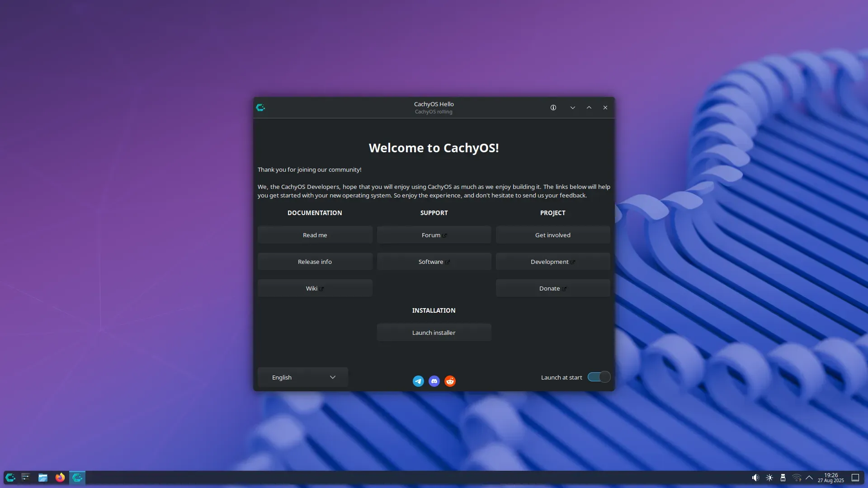Click the 'Thank you for joining our community!' text
This screenshot has width=868, height=488.
click(310, 170)
